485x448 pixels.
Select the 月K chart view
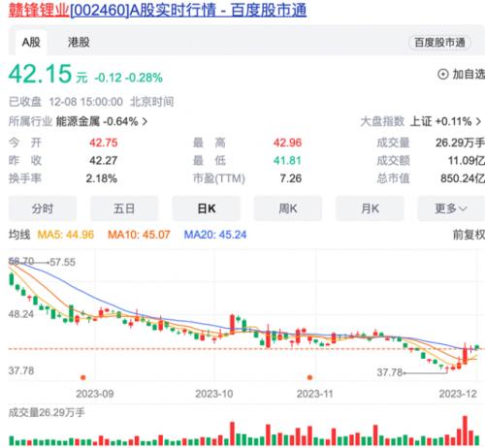pyautogui.click(x=370, y=208)
